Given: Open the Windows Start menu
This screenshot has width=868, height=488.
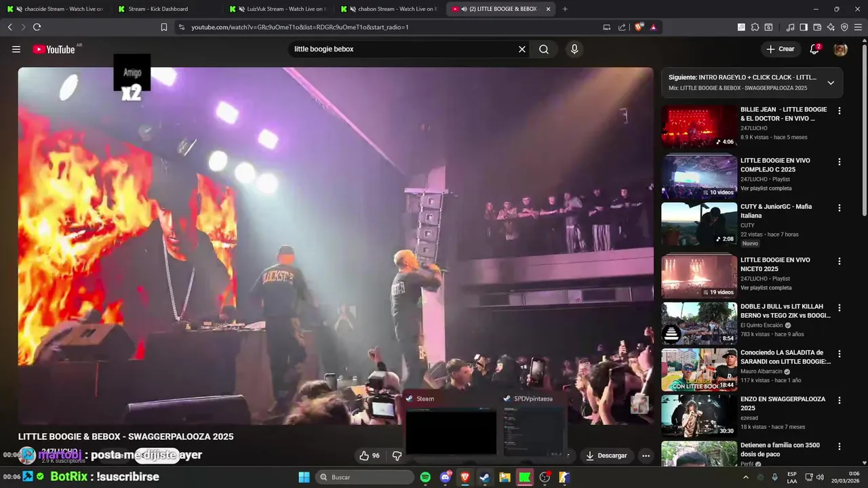Looking at the screenshot, I should tap(304, 477).
